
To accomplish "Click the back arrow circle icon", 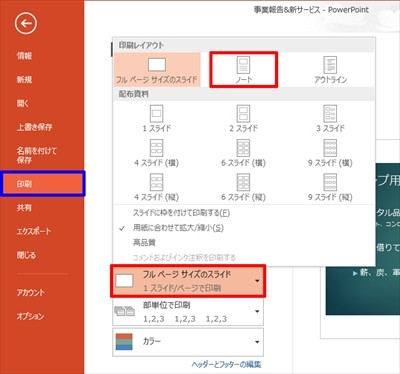I will tap(26, 23).
